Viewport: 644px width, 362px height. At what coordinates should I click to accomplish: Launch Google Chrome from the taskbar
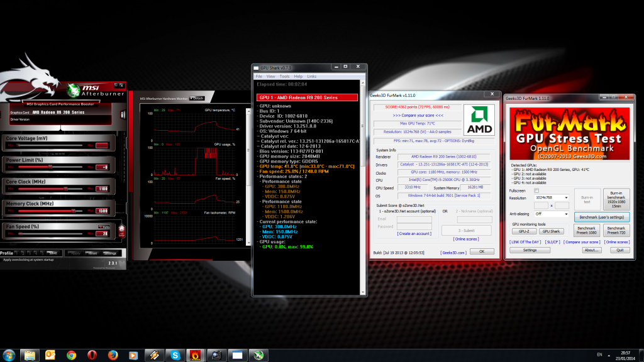[x=72, y=355]
